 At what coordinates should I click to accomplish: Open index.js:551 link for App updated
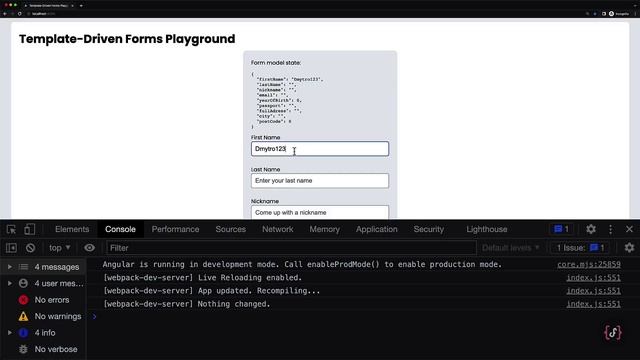tap(593, 291)
